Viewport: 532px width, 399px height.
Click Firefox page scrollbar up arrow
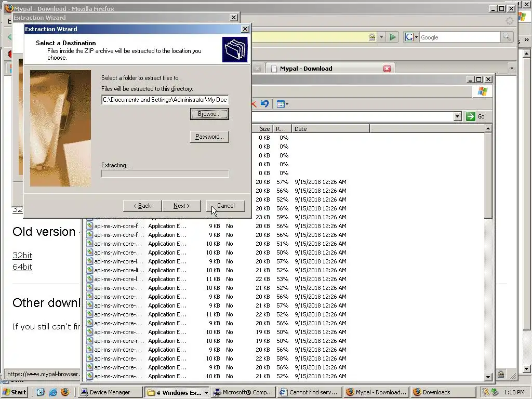coord(526,54)
